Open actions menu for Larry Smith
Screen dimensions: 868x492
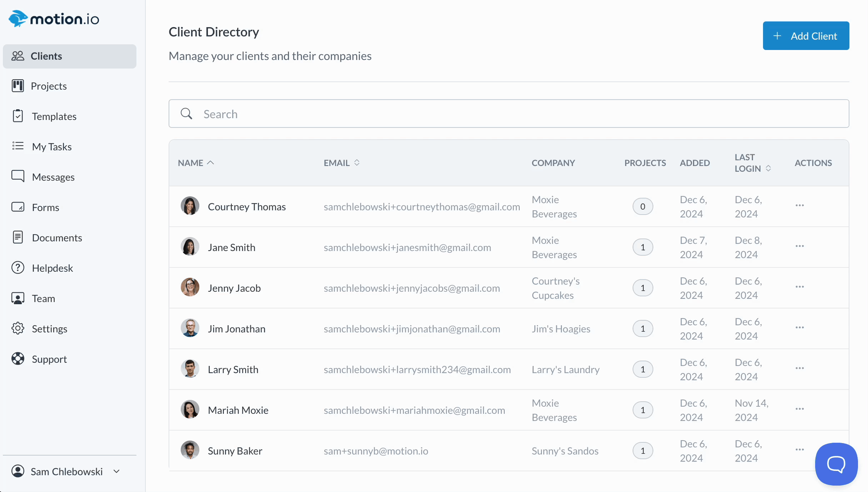click(x=799, y=368)
